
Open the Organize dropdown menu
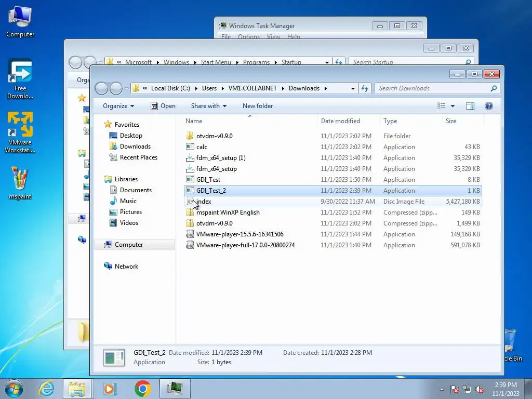tap(118, 106)
